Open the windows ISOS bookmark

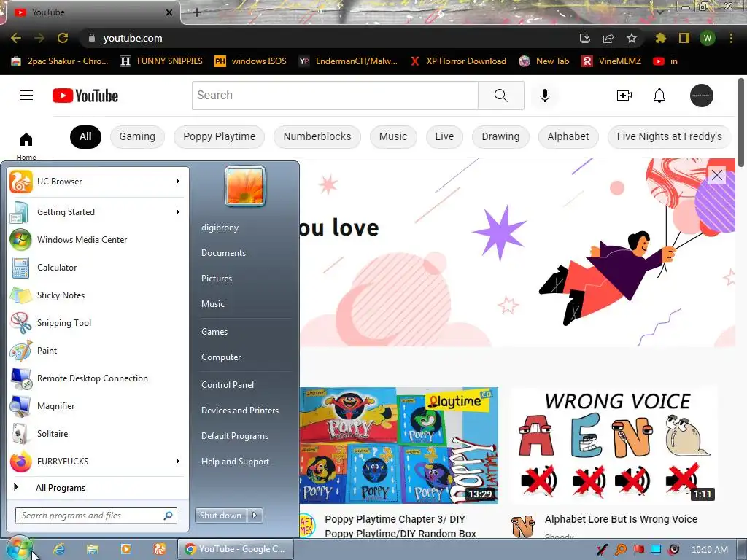pyautogui.click(x=251, y=61)
